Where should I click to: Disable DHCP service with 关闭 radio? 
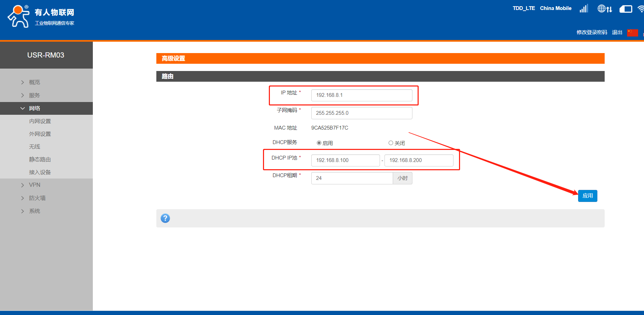[x=391, y=143]
